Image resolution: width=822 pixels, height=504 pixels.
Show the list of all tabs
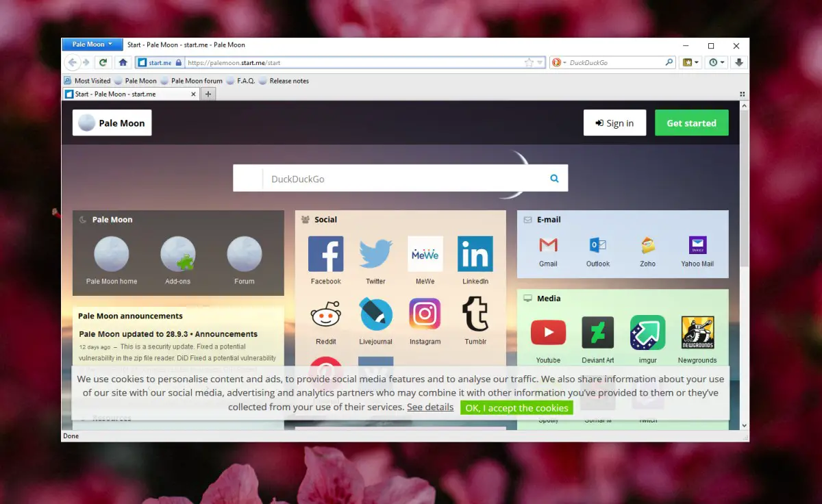[x=743, y=94]
